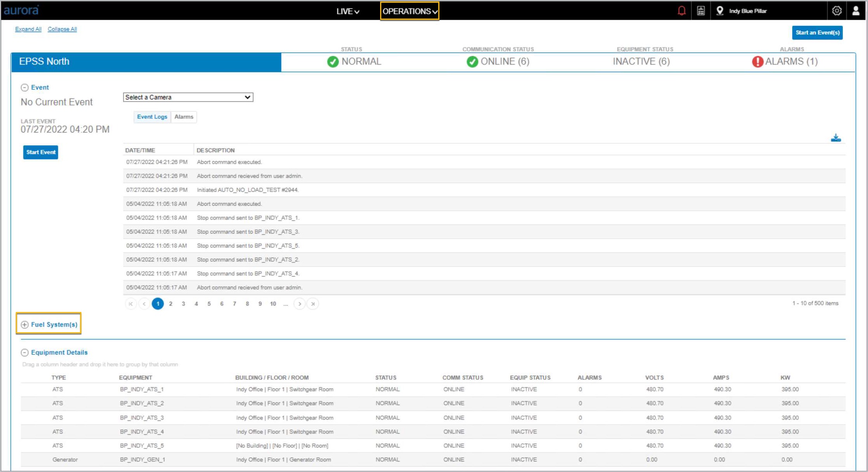Image resolution: width=868 pixels, height=472 pixels.
Task: Click the Expand All link
Action: click(x=28, y=29)
